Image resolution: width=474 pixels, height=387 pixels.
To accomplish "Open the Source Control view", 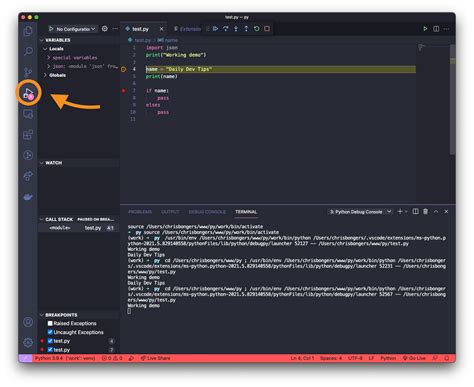I will 28,72.
